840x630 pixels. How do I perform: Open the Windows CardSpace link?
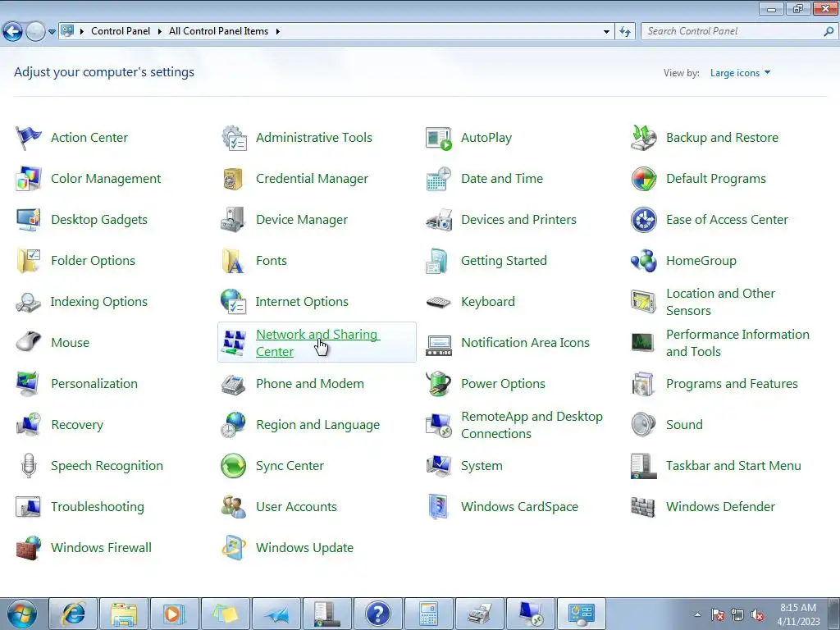(519, 507)
